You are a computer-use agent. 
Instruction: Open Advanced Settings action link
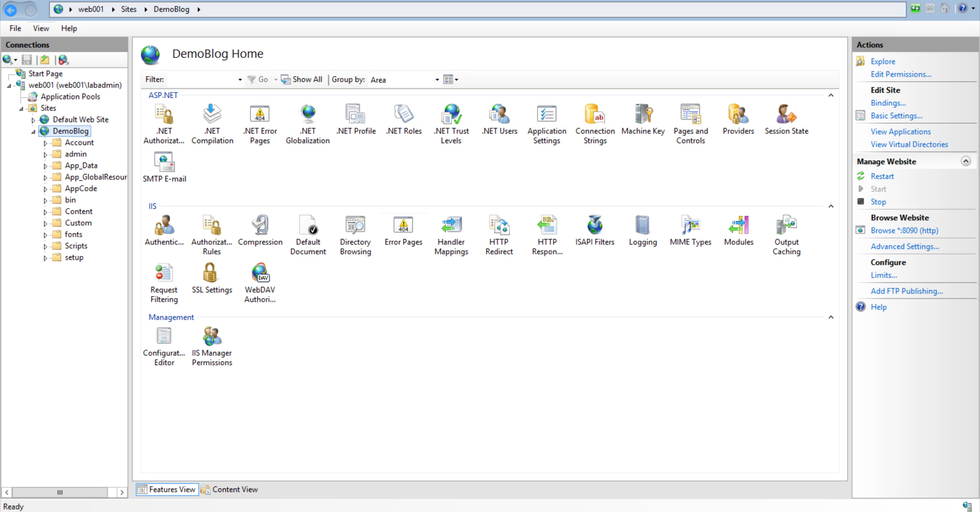coord(905,246)
